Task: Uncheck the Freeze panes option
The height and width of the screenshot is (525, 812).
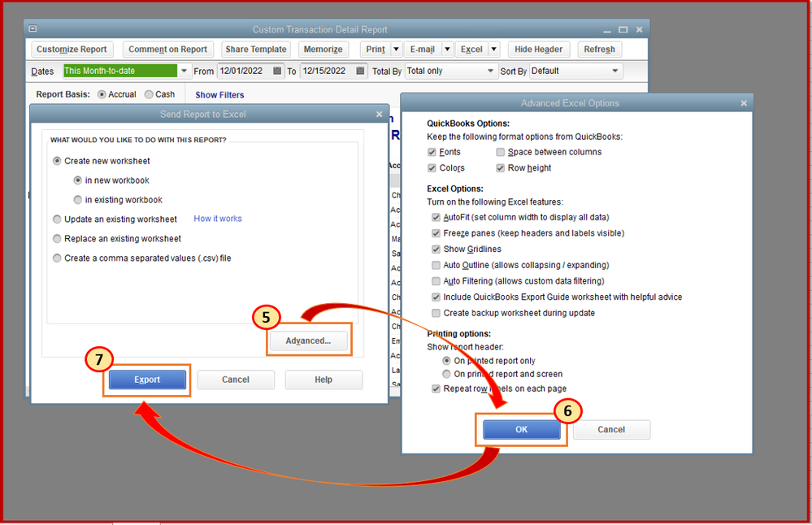Action: 436,233
